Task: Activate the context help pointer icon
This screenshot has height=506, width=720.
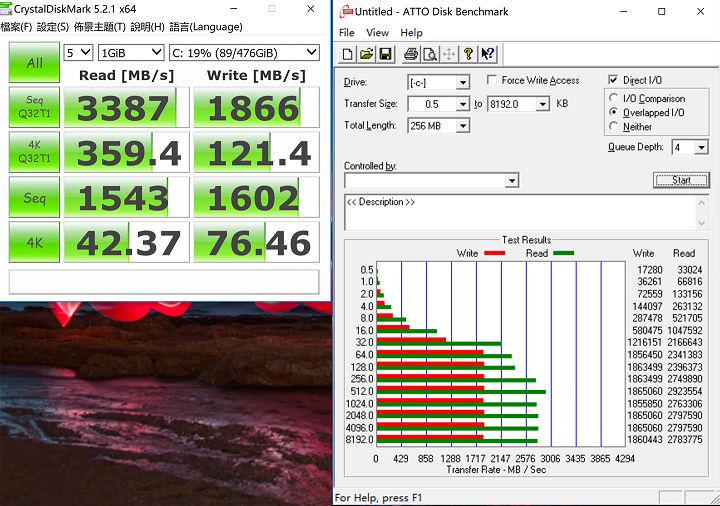Action: 488,54
